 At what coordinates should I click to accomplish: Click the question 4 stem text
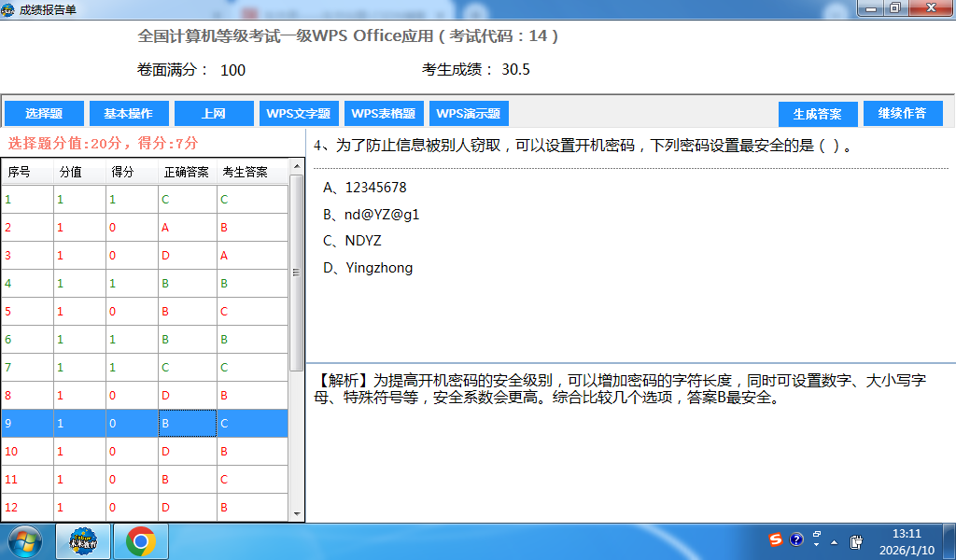(x=583, y=146)
